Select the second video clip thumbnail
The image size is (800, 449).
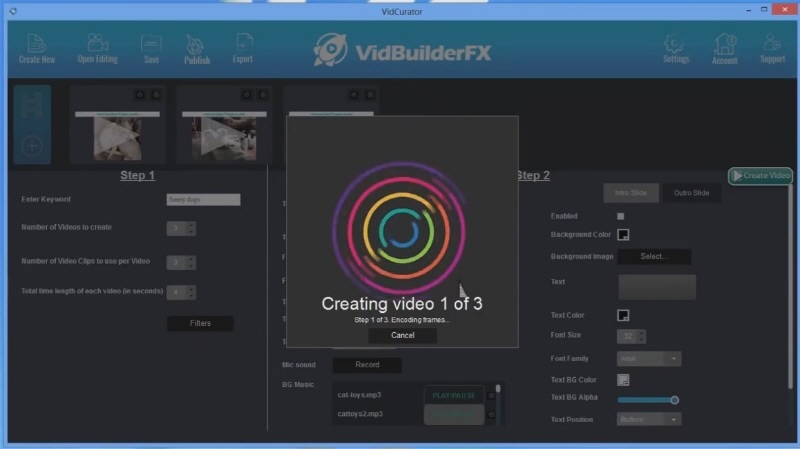pyautogui.click(x=224, y=136)
